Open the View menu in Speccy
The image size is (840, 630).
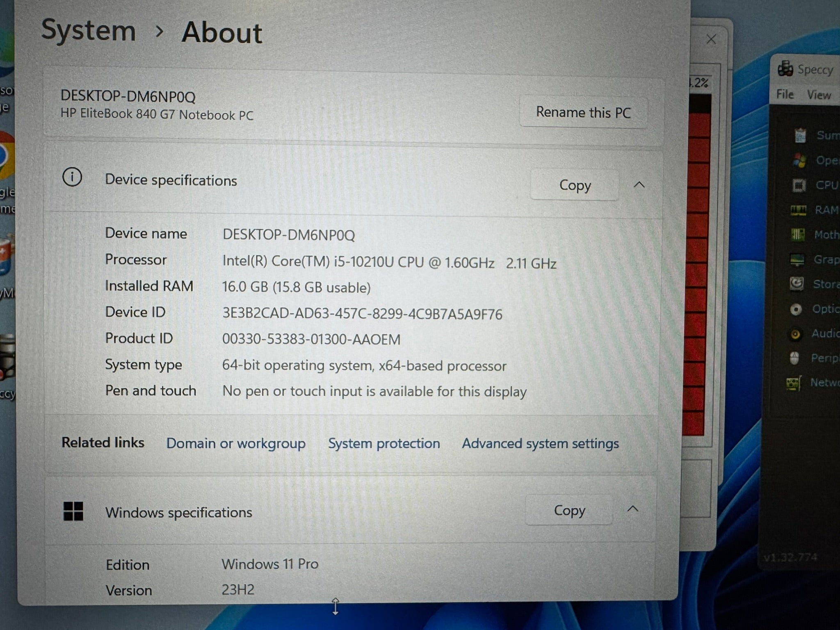[x=819, y=95]
